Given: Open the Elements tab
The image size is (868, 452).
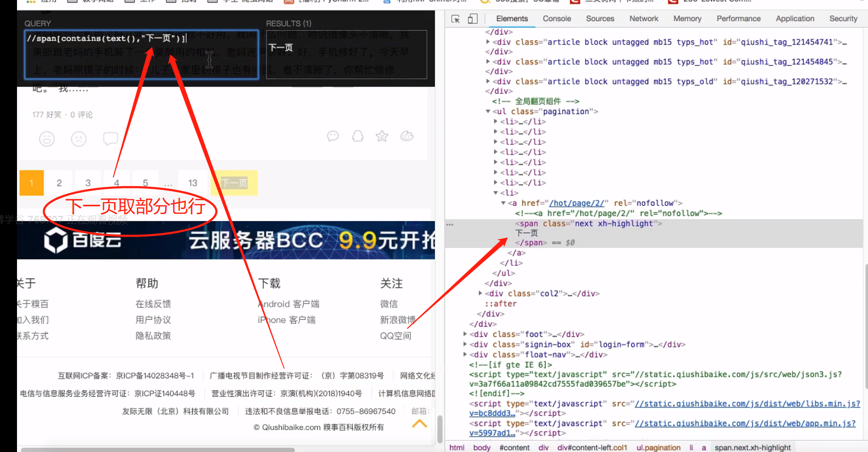Looking at the screenshot, I should (x=512, y=19).
